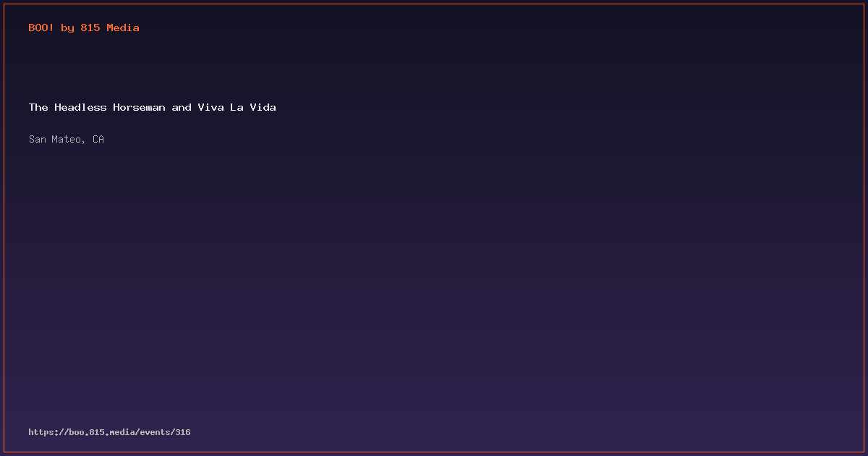The width and height of the screenshot is (868, 456).
Task: Click the word Horseman in the title
Action: (x=139, y=107)
